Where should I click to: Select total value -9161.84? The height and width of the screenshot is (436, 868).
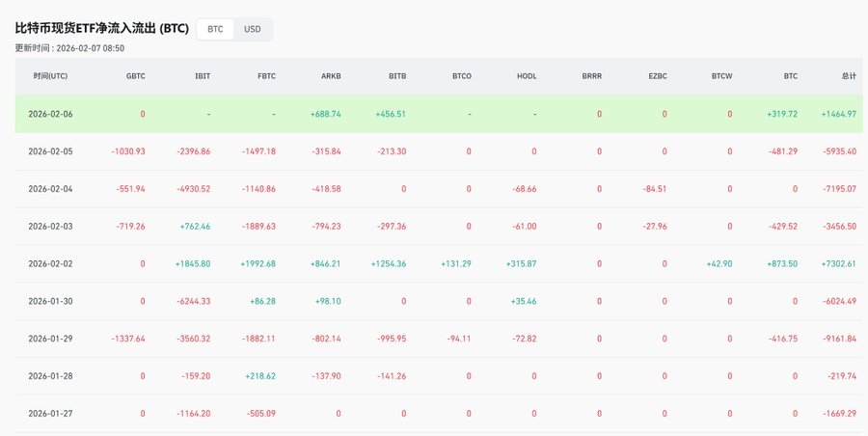click(836, 339)
